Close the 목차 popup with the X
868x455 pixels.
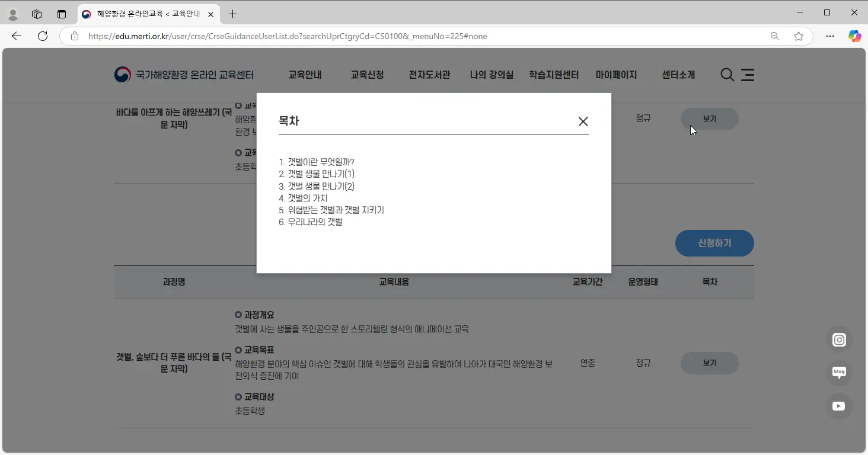pos(583,121)
